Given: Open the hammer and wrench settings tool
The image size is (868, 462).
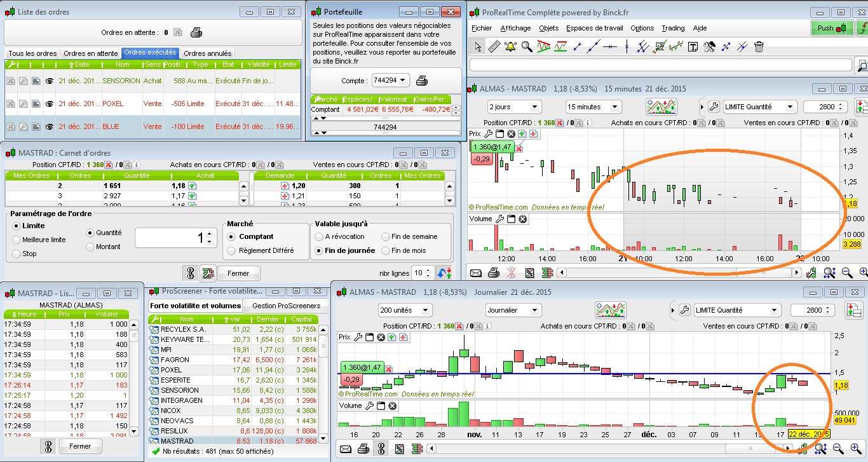Looking at the screenshot, I should 710,46.
